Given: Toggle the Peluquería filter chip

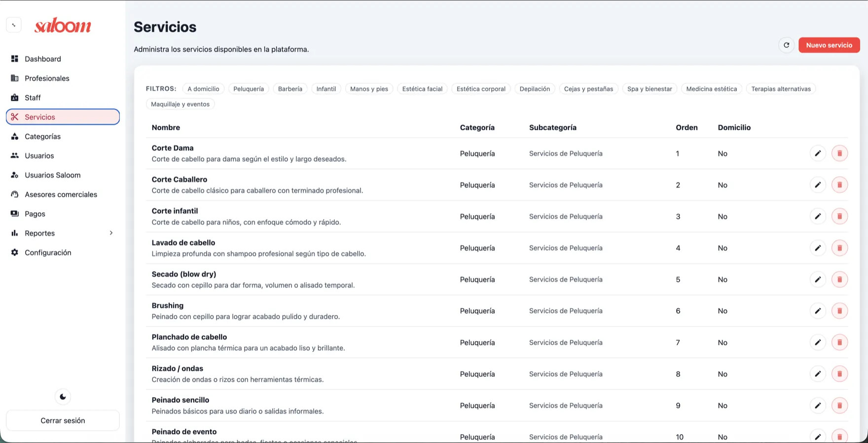Looking at the screenshot, I should (x=249, y=89).
